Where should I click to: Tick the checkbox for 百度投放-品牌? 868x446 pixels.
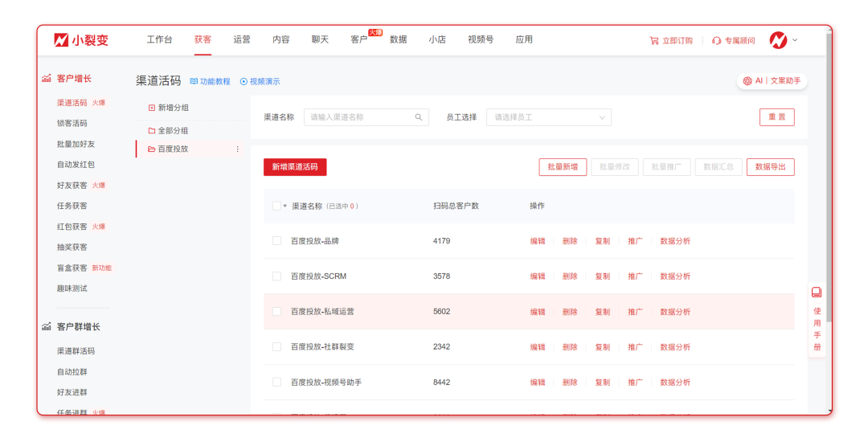(x=276, y=241)
